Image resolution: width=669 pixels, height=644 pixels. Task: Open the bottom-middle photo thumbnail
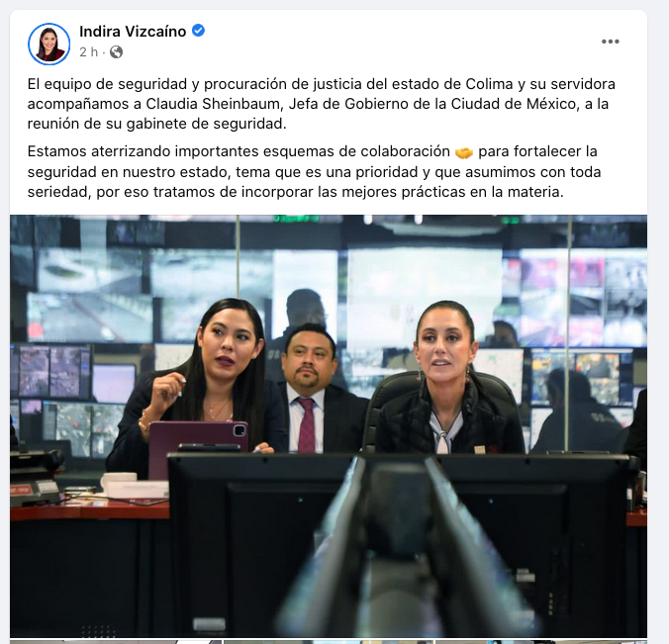[x=328, y=642]
